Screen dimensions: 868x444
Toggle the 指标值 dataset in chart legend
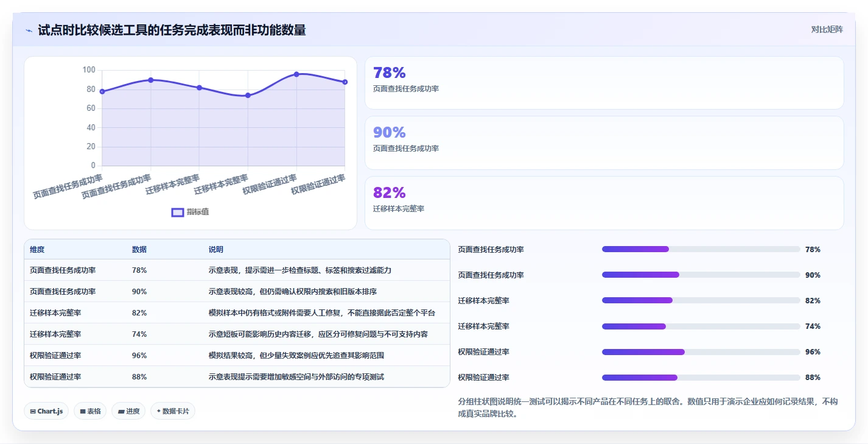[x=191, y=212]
